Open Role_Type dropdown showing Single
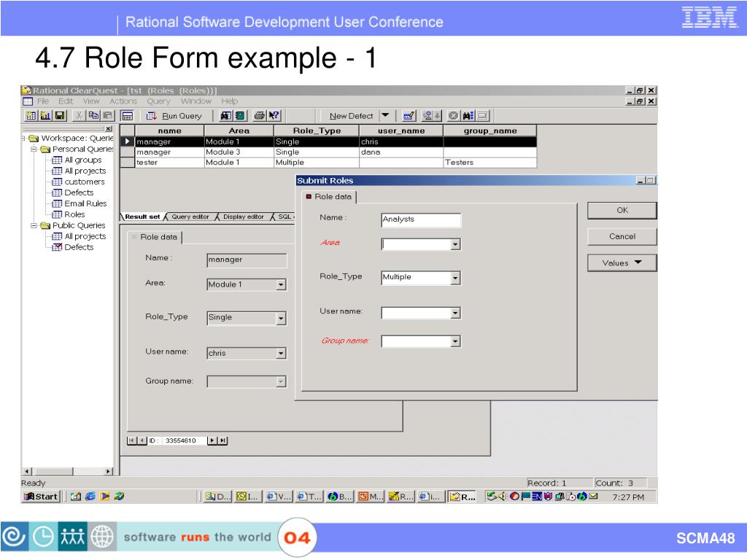The width and height of the screenshot is (747, 560). 281,318
